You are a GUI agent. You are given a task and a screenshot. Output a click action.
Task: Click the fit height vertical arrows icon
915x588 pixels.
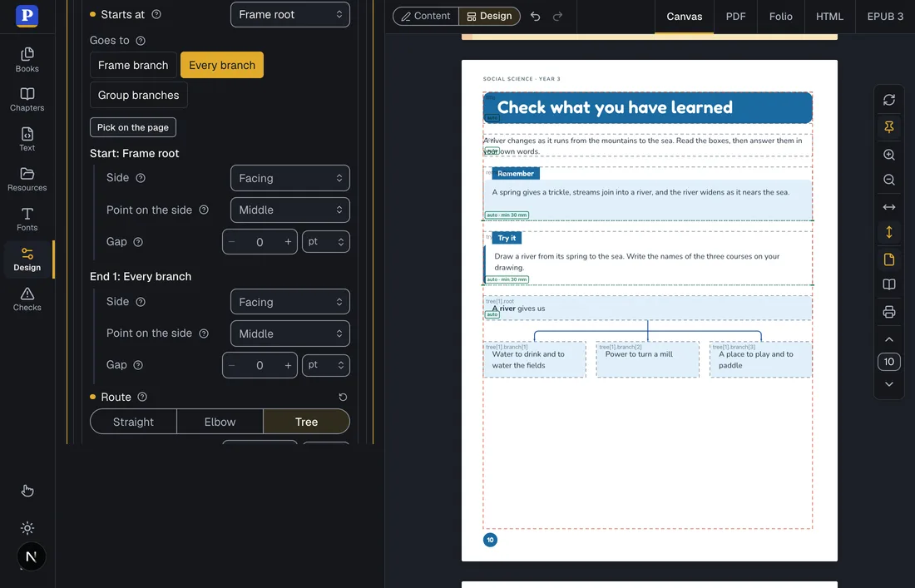point(888,232)
